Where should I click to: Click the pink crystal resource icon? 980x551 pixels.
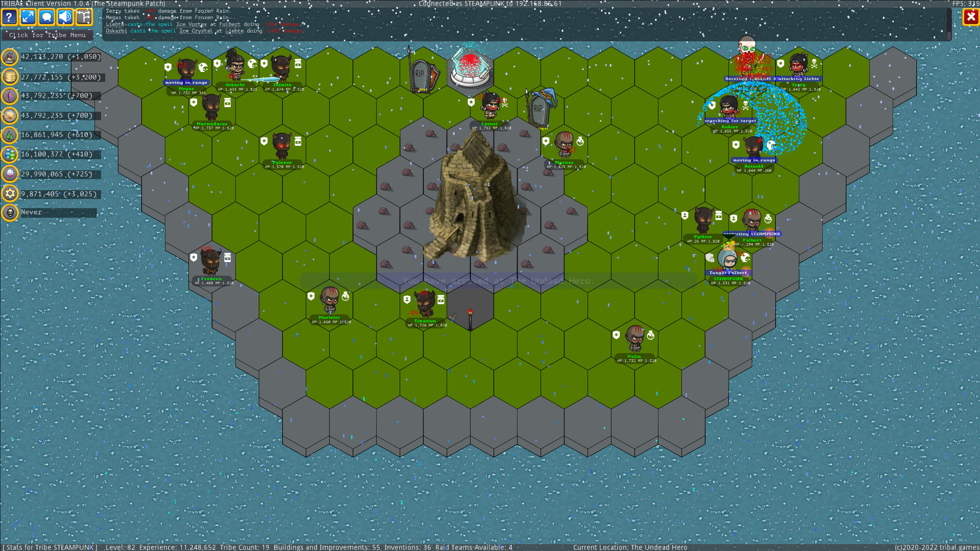click(10, 96)
